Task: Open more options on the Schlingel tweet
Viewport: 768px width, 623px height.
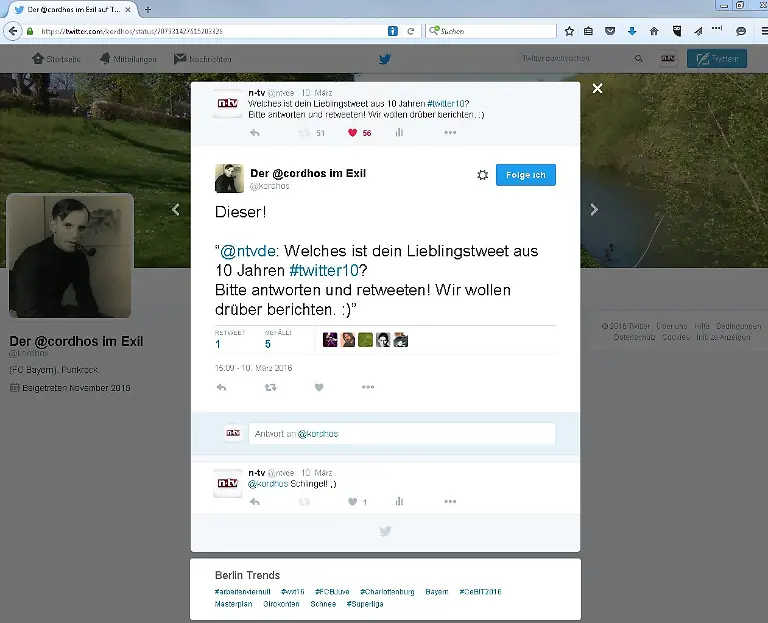Action: (450, 502)
